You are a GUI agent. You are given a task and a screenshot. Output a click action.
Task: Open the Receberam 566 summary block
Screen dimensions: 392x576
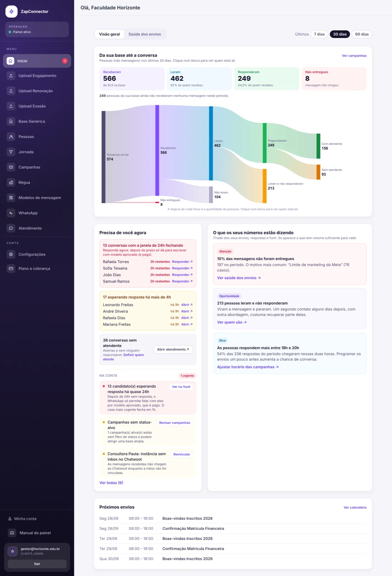click(132, 78)
